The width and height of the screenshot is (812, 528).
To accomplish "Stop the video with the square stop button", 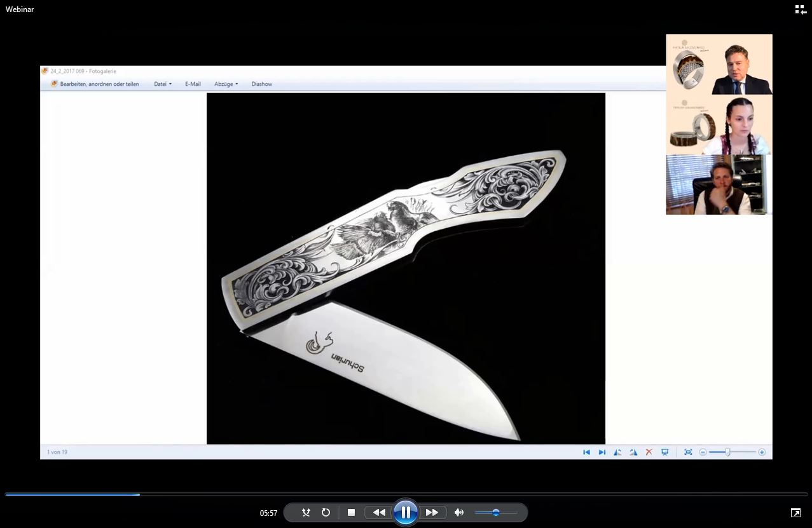I will (351, 512).
